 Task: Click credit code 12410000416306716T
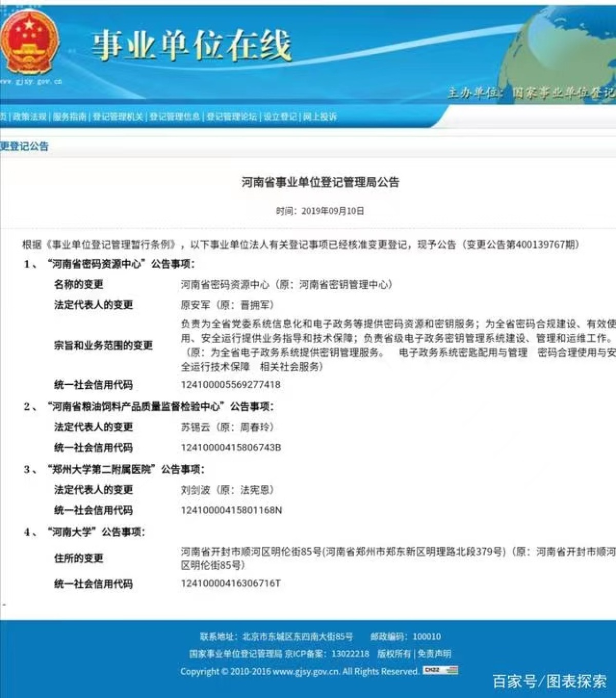tap(230, 583)
